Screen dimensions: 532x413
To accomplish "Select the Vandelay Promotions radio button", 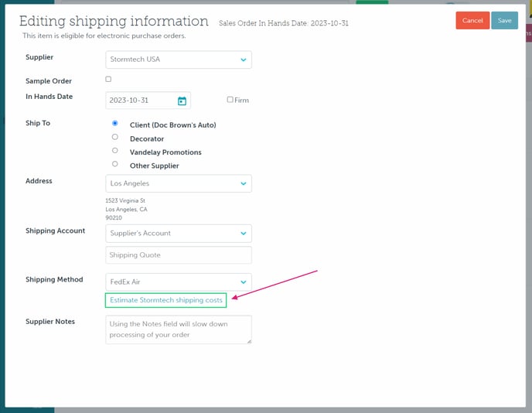I will (115, 151).
